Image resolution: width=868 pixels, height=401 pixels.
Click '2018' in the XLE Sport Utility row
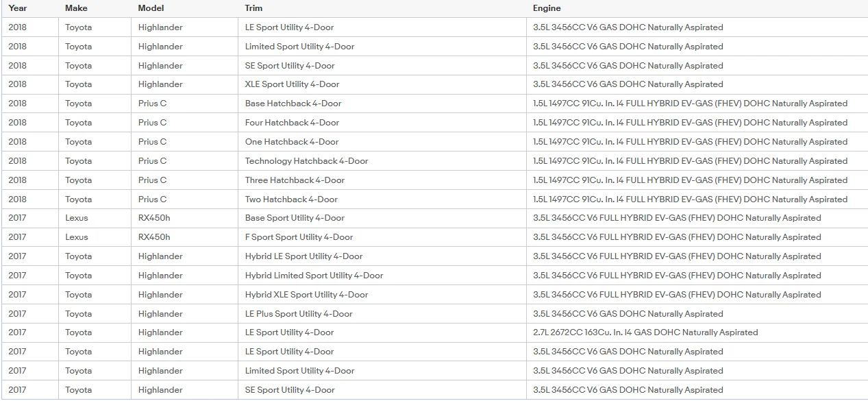pos(18,84)
